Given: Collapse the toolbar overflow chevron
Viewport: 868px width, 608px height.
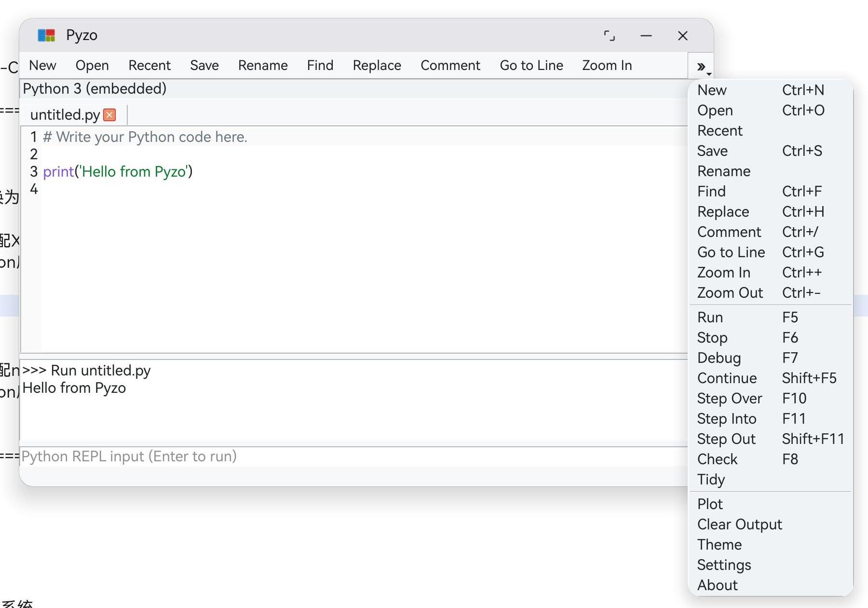Looking at the screenshot, I should coord(702,67).
